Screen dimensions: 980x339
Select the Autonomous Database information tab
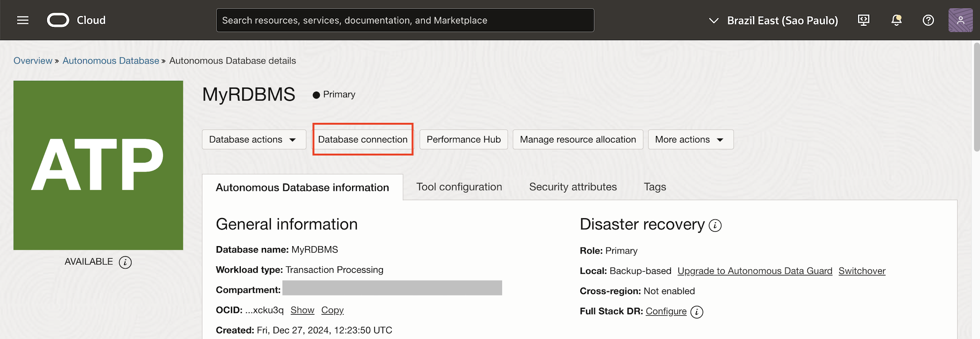[303, 187]
